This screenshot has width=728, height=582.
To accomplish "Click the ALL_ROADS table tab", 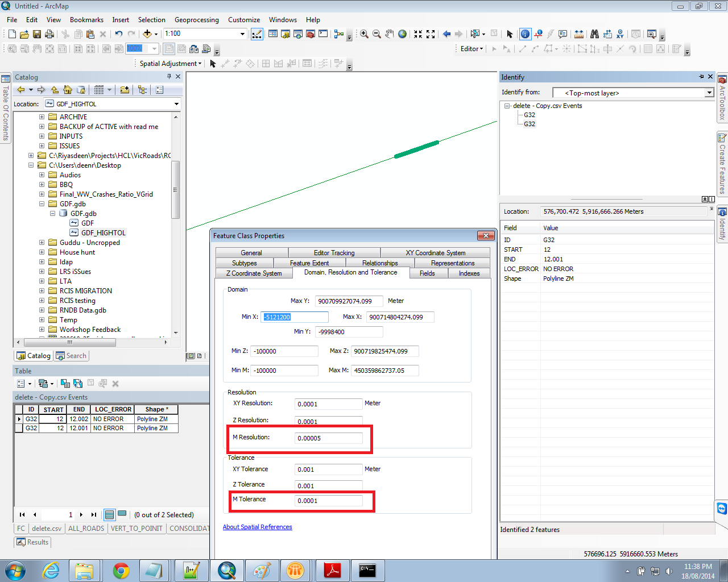I will tap(86, 529).
